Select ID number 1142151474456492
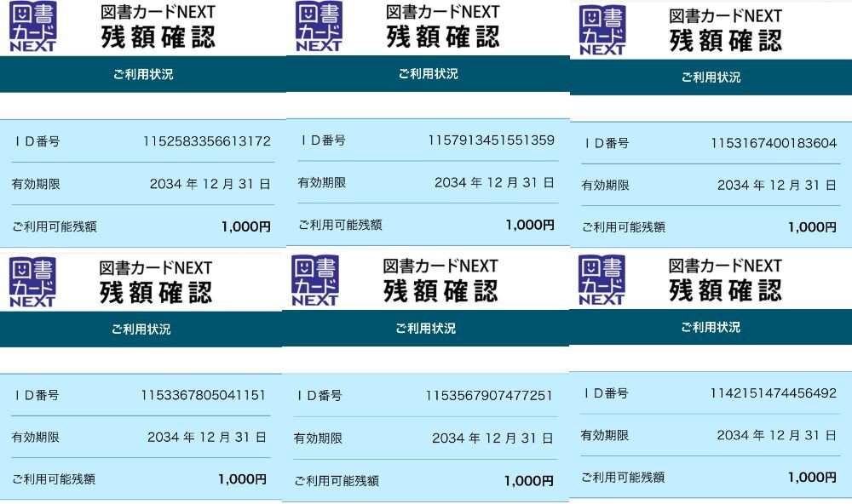852x504 pixels. coord(774,393)
